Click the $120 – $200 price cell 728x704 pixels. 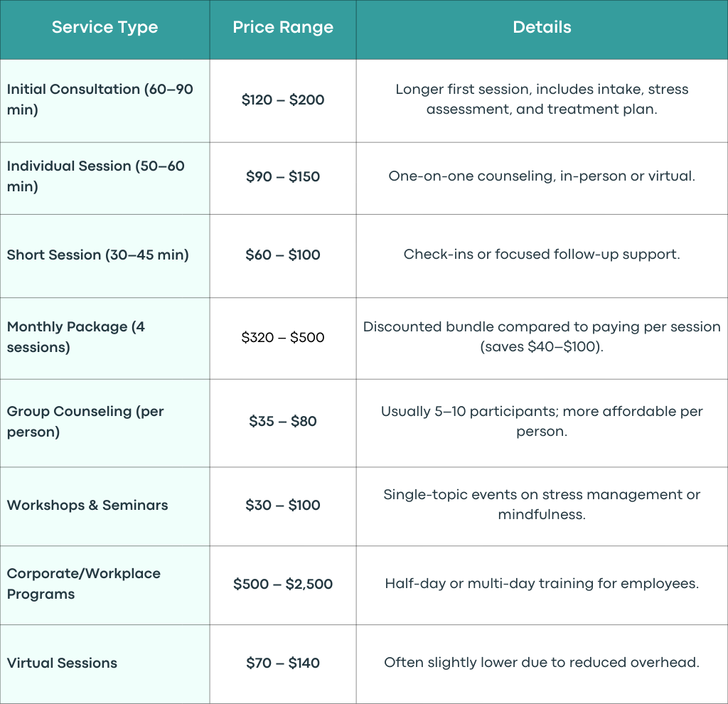pyautogui.click(x=283, y=100)
